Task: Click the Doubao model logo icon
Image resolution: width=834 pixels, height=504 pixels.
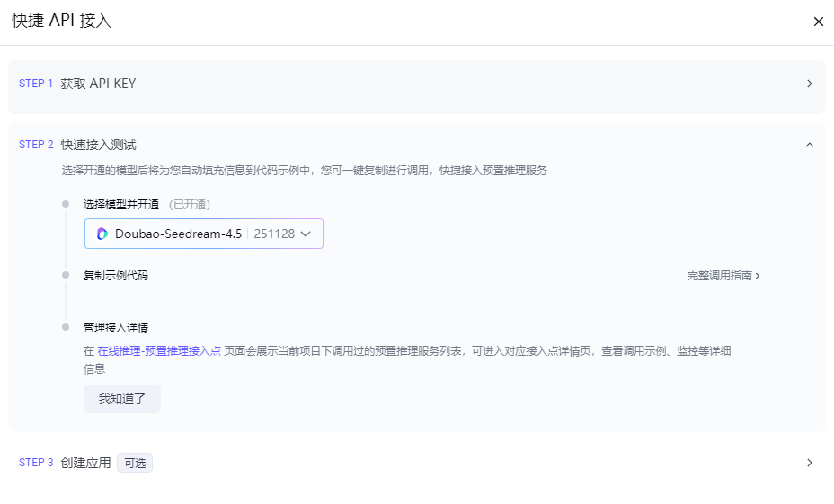Action: 102,234
